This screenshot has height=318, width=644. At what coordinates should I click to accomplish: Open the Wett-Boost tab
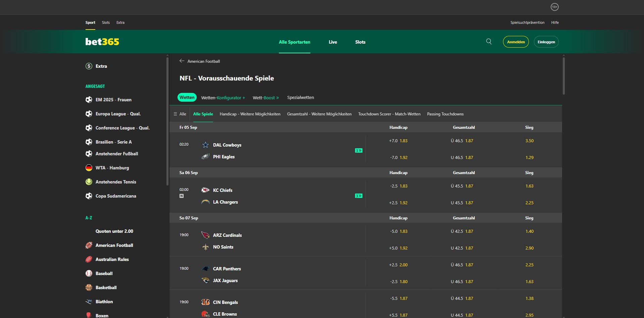pyautogui.click(x=266, y=98)
